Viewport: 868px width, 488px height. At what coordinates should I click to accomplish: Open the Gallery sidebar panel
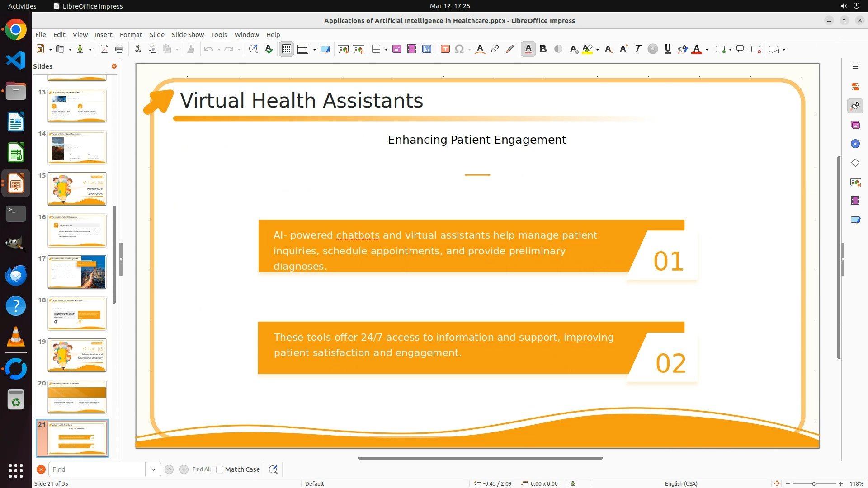(x=855, y=125)
